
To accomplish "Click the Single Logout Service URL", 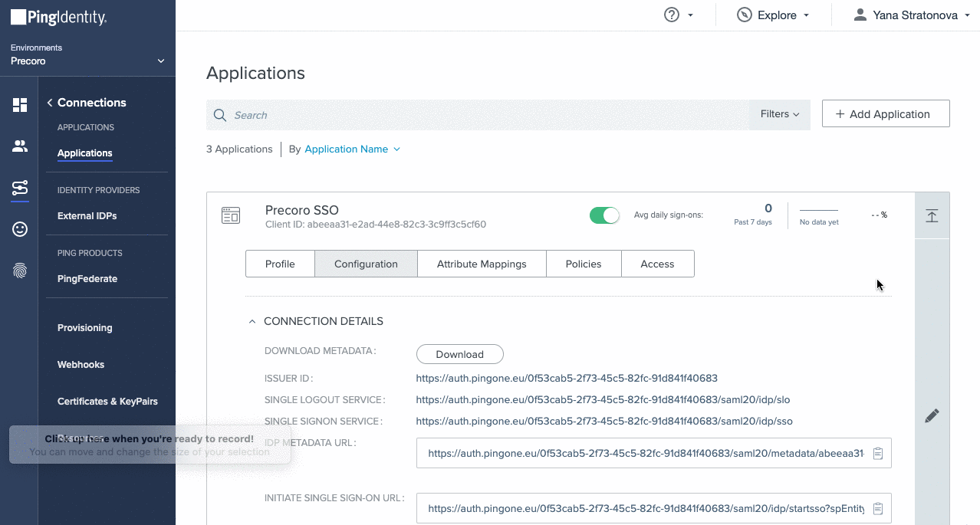I will 603,400.
